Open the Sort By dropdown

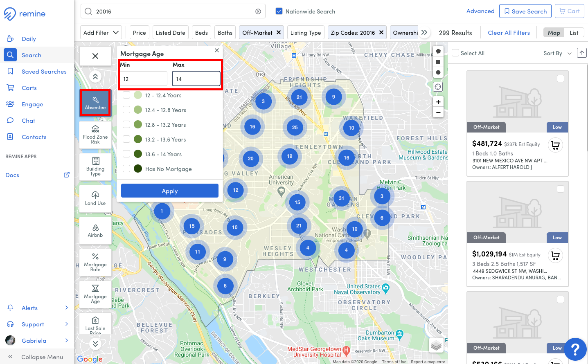click(x=557, y=53)
